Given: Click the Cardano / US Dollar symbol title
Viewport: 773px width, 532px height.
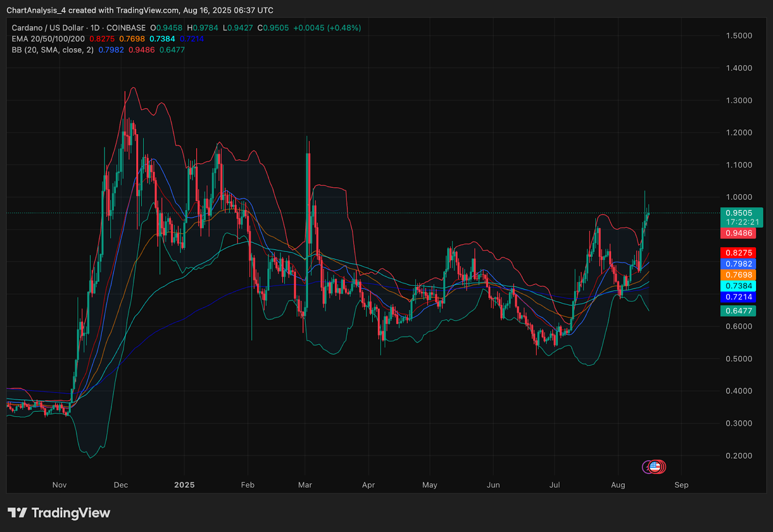Looking at the screenshot, I should [47, 28].
